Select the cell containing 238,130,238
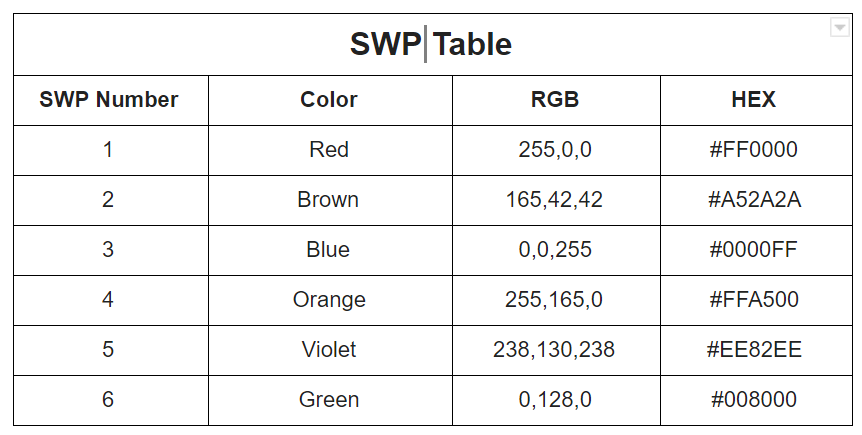The image size is (862, 435). click(x=556, y=351)
